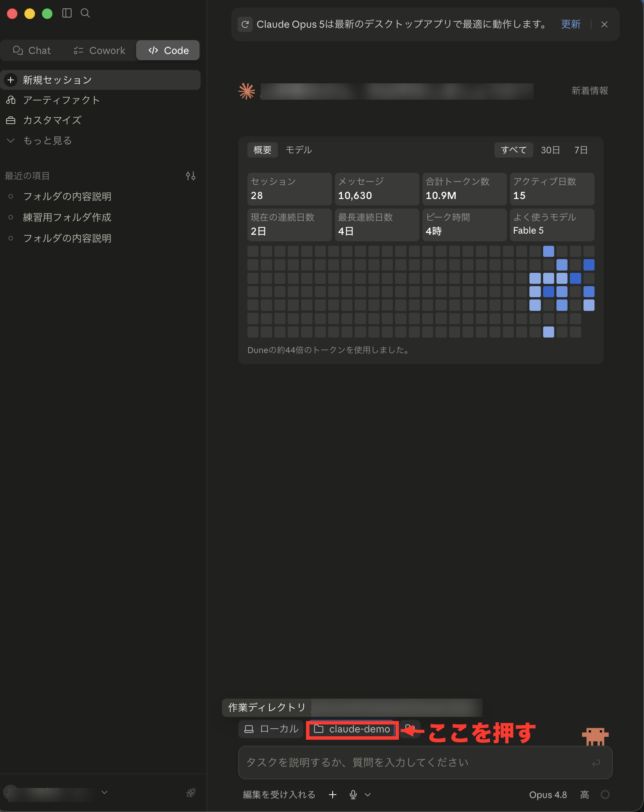Open the Opus 4.8 model selector
The image size is (644, 812).
pos(548,794)
